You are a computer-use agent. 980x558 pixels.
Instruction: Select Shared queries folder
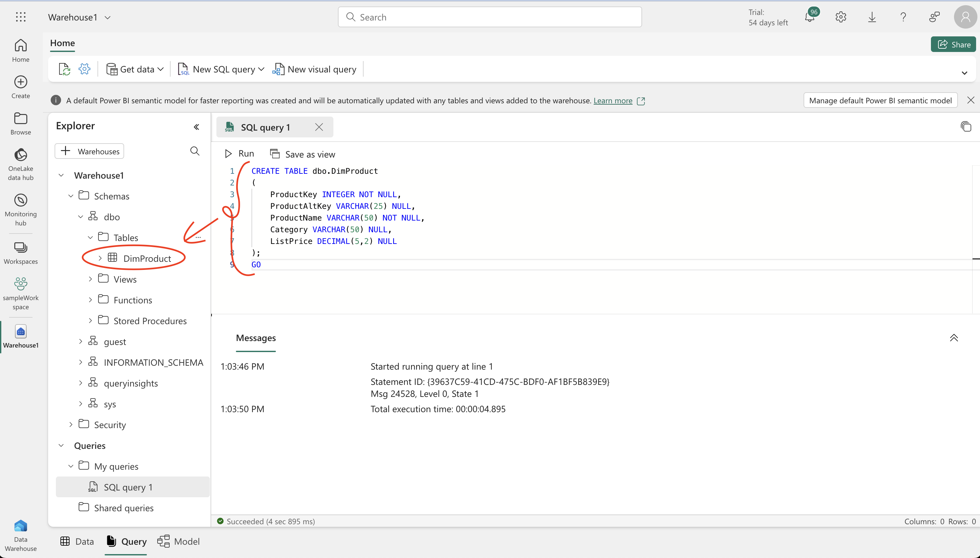pos(116,508)
